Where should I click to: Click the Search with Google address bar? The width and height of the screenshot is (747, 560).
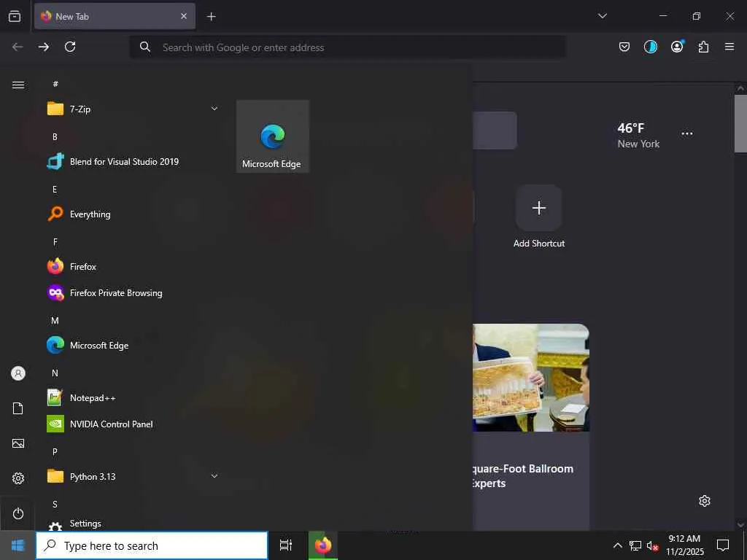(x=348, y=47)
